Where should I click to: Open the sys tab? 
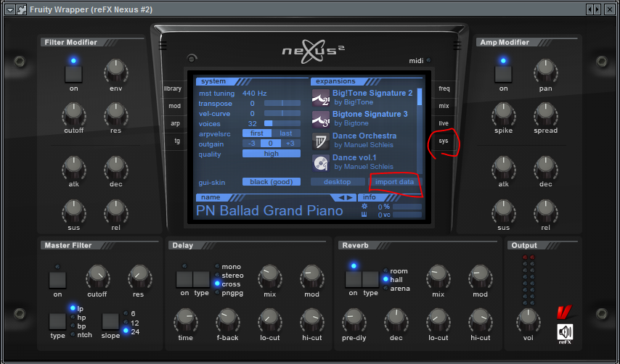[444, 141]
